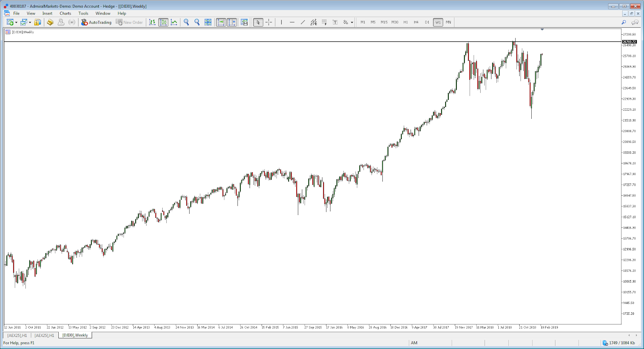Select the Crosshair cursor tool
Viewport: 644px width, 349px height.
(269, 22)
